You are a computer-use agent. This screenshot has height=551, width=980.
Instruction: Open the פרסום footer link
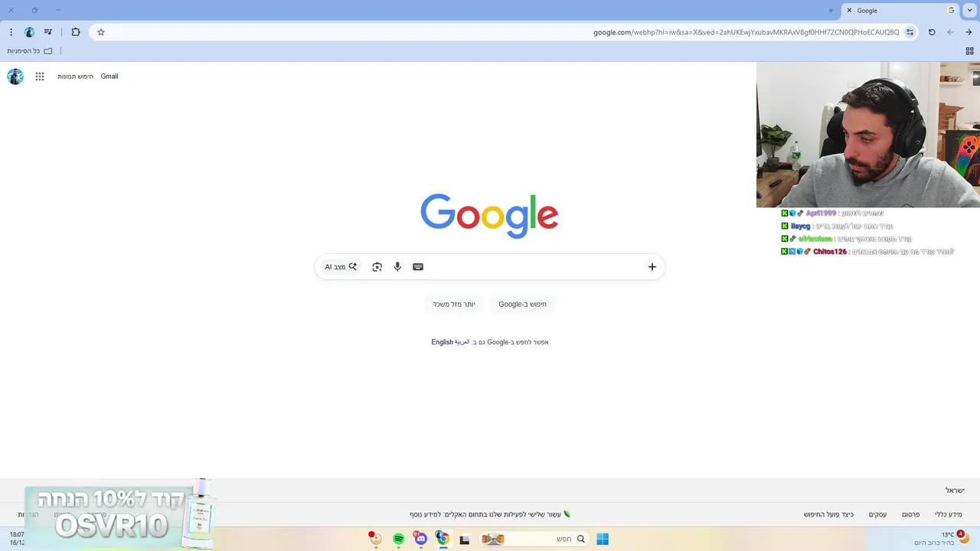(910, 514)
